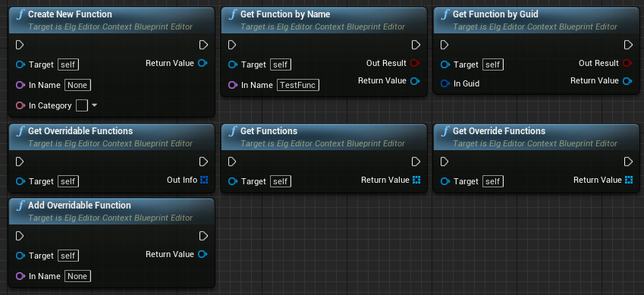Click the self target box on Get Overridable Functions

pos(68,181)
